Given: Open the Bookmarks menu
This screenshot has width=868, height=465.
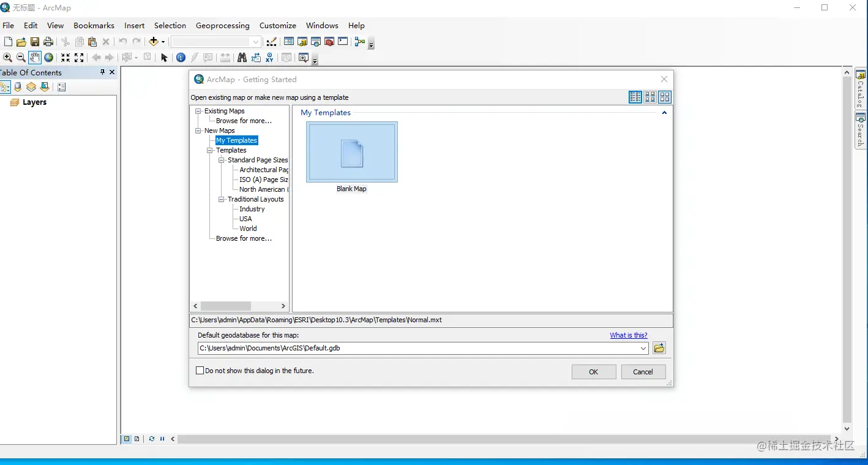Looking at the screenshot, I should click(94, 26).
